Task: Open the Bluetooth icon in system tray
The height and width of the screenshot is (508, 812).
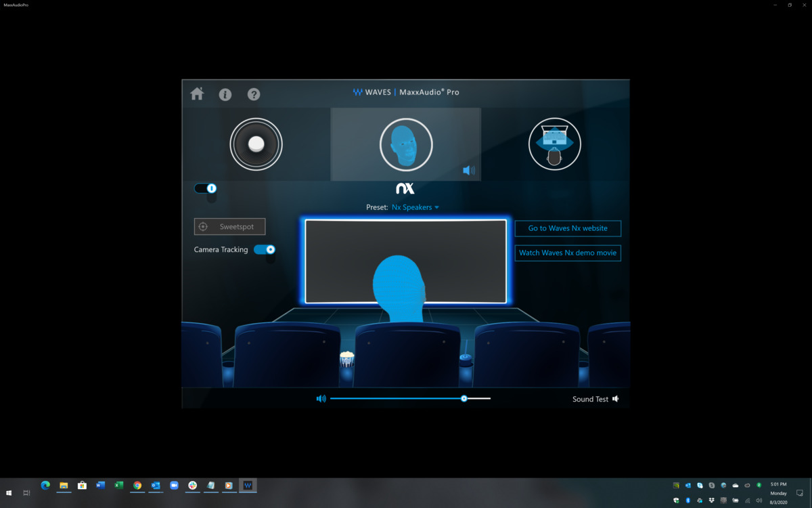Action: point(688,501)
